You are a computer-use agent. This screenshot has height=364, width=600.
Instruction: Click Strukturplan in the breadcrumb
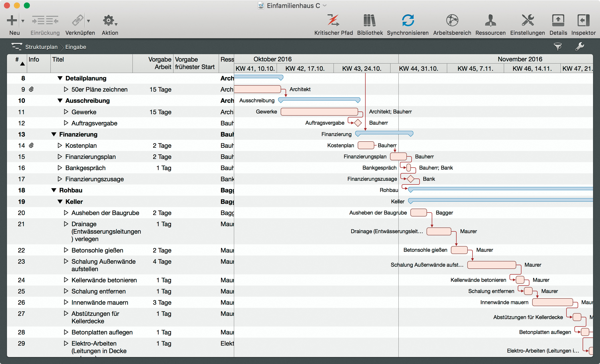(x=41, y=47)
